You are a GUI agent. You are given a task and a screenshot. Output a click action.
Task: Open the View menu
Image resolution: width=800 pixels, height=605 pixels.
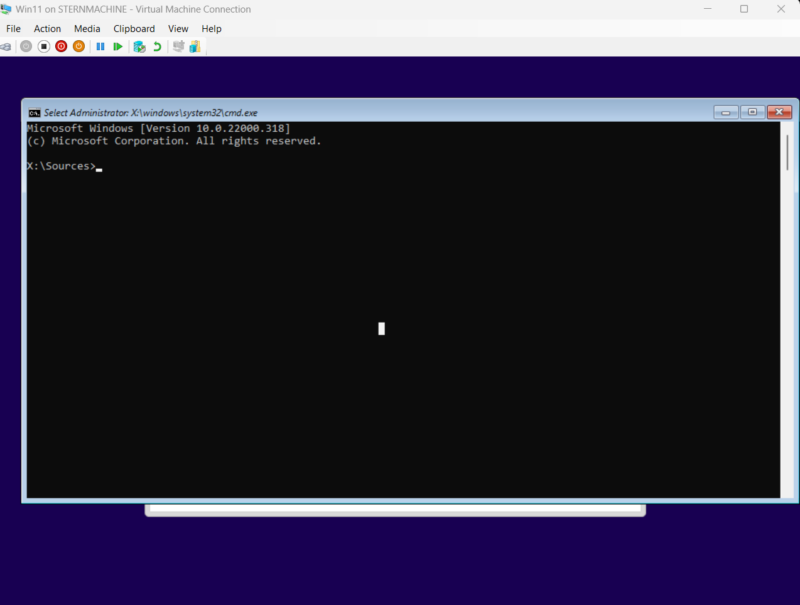coord(178,29)
